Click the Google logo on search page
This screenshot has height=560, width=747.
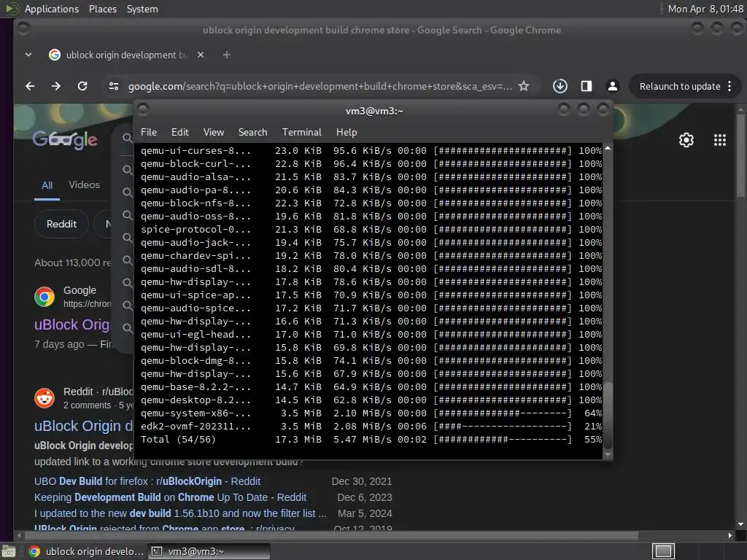coord(65,139)
